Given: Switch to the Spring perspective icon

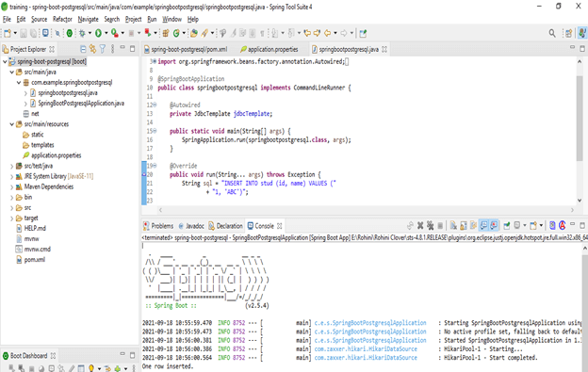Looking at the screenshot, I should [582, 33].
